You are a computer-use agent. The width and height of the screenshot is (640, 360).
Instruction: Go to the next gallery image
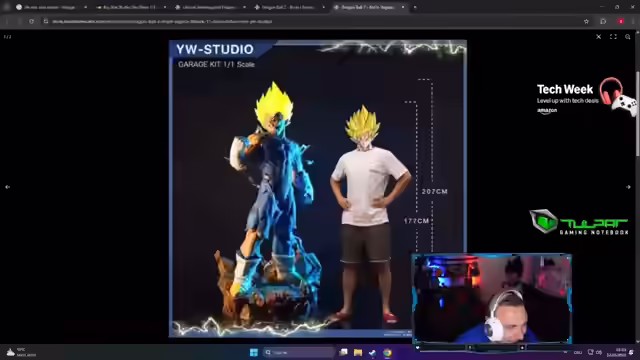(x=628, y=187)
